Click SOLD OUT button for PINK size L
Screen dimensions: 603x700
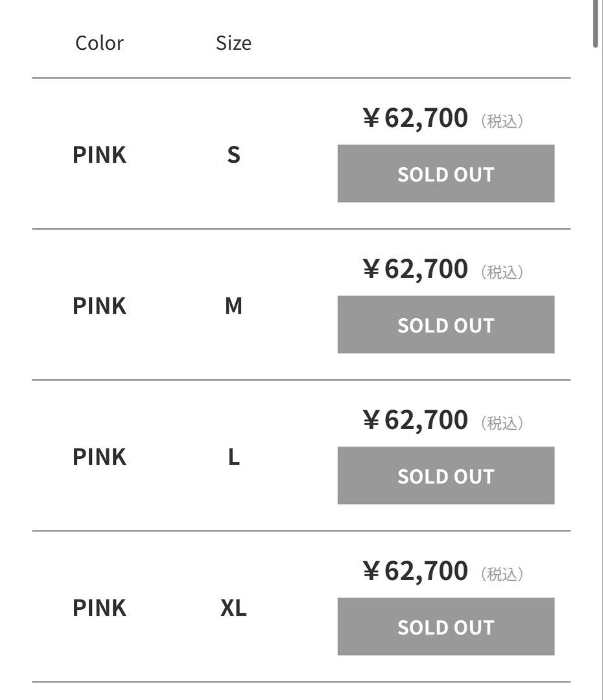point(445,476)
